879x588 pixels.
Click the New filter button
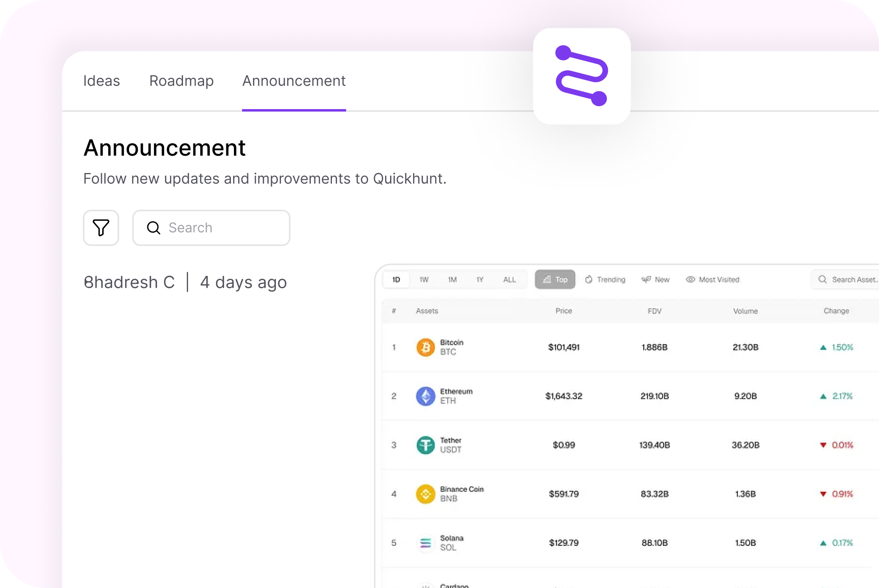[656, 279]
